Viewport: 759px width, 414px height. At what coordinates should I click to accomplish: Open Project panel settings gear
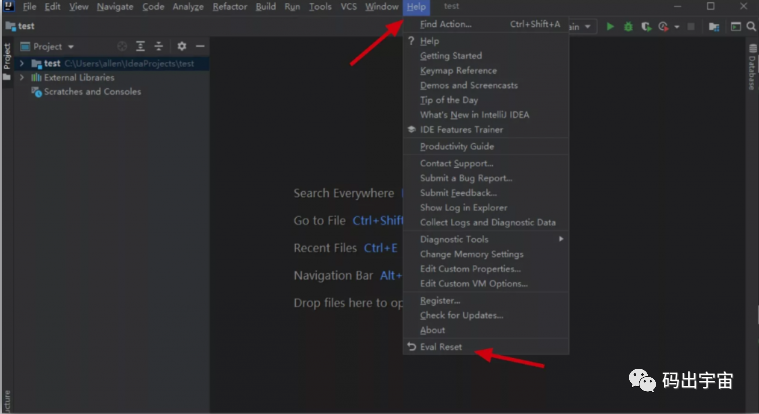(x=182, y=46)
